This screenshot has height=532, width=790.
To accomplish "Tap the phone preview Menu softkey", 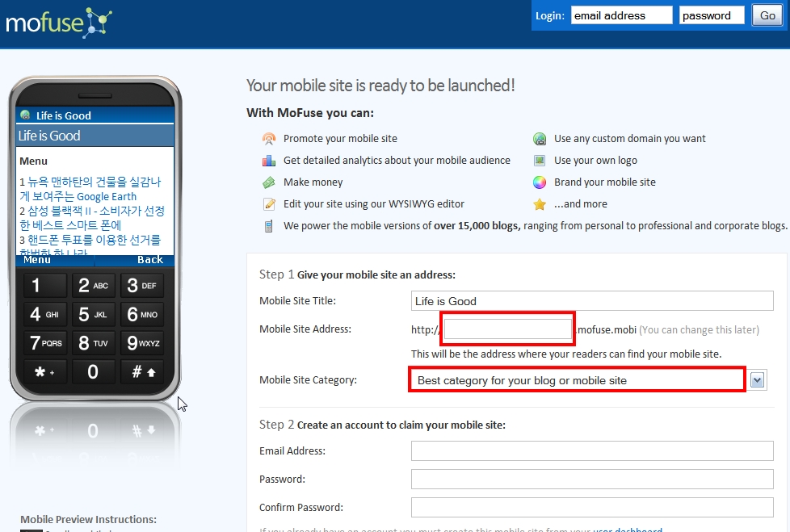I will pos(37,260).
